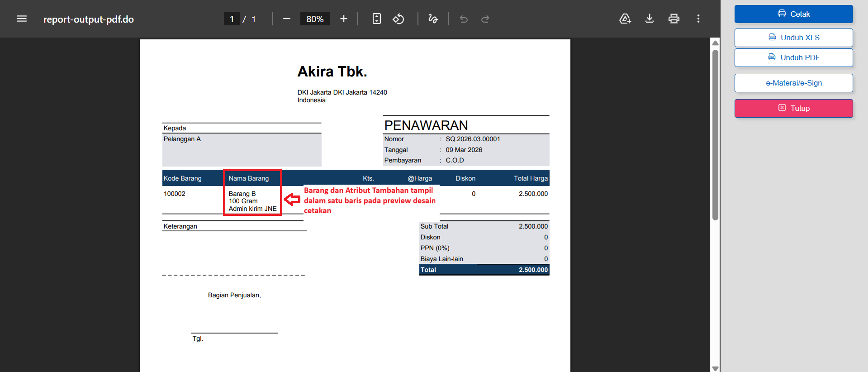The height and width of the screenshot is (372, 868).
Task: Print using the toolbar printer icon
Action: point(674,19)
